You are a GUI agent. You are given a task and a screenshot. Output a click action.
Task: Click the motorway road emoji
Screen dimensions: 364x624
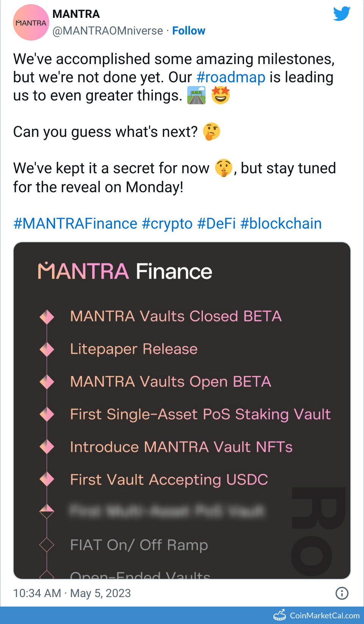(x=196, y=95)
